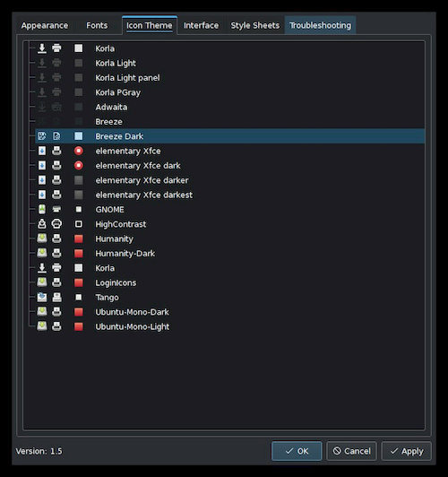Click the printer icon in elementary Xfce darkest row

56,195
